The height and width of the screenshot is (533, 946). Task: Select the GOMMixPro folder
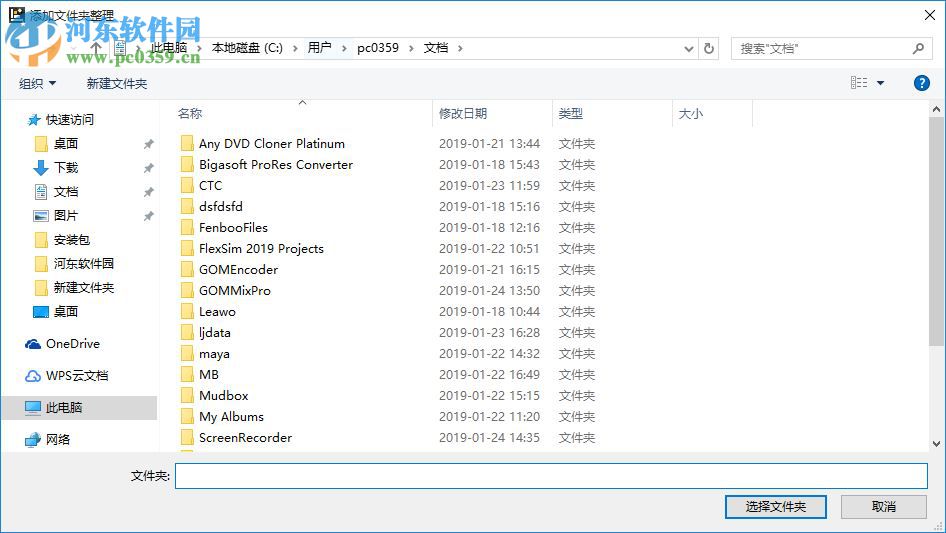[235, 291]
